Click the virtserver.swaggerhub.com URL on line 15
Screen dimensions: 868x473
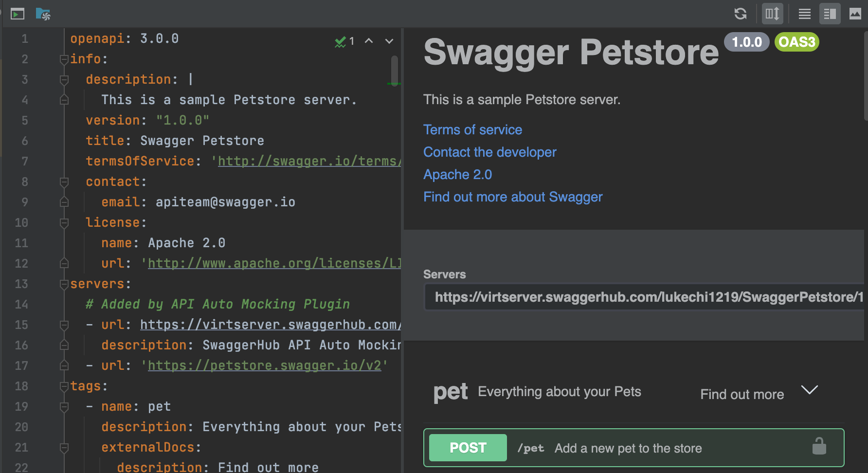[271, 325]
